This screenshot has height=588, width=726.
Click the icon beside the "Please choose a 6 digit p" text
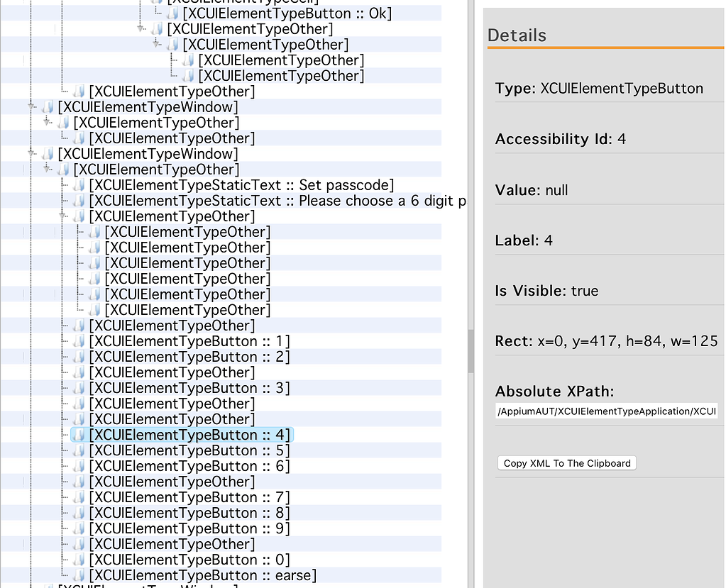point(79,200)
